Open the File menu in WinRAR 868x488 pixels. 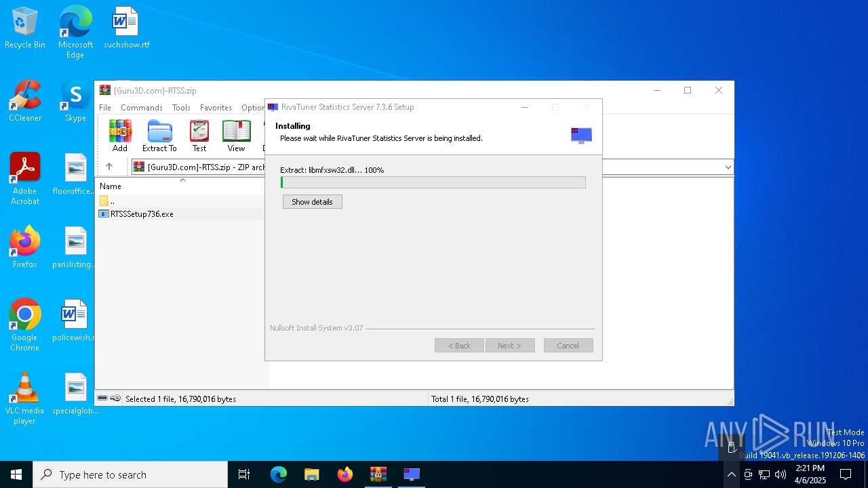[x=105, y=108]
